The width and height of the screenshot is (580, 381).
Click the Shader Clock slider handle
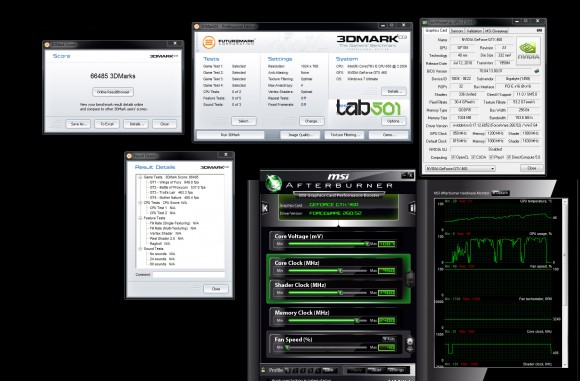pos(340,293)
